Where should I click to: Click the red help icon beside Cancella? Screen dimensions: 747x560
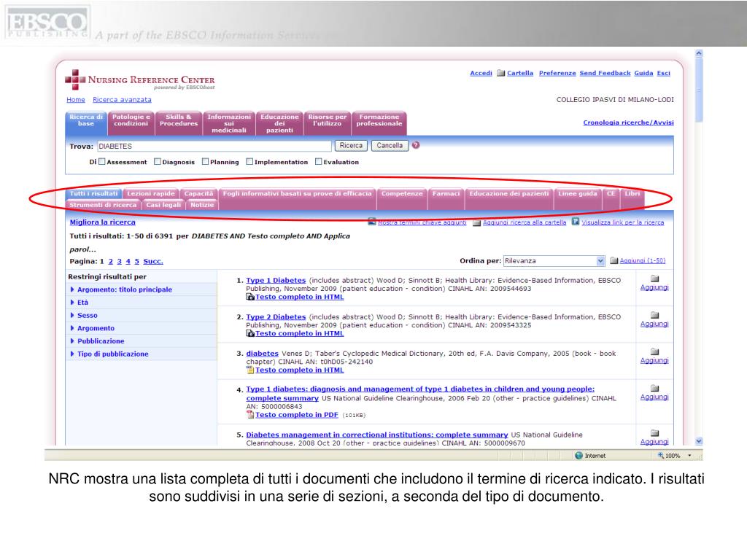pyautogui.click(x=416, y=145)
